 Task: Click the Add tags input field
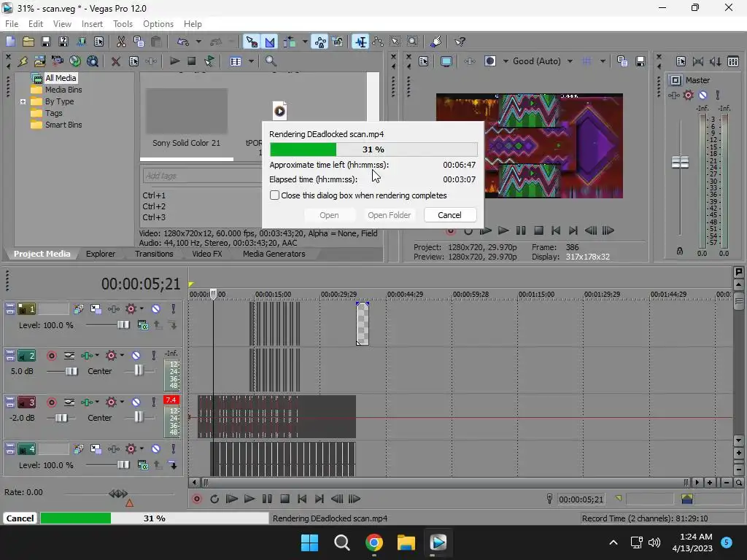coord(201,176)
